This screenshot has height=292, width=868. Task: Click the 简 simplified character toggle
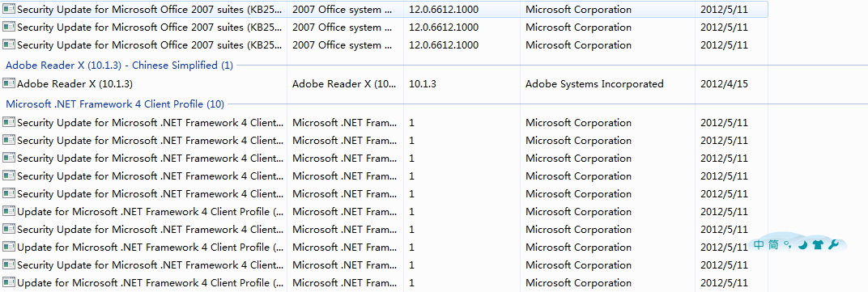773,244
